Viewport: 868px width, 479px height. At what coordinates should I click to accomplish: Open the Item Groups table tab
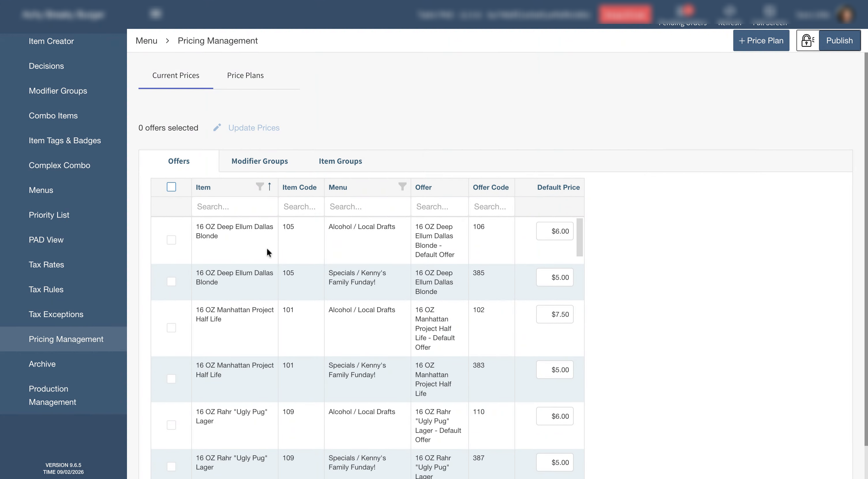pyautogui.click(x=340, y=161)
